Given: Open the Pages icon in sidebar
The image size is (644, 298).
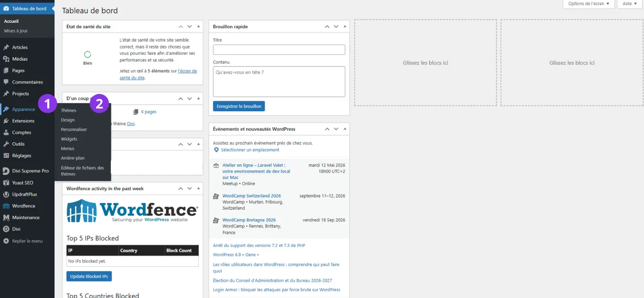Looking at the screenshot, I should [6, 70].
